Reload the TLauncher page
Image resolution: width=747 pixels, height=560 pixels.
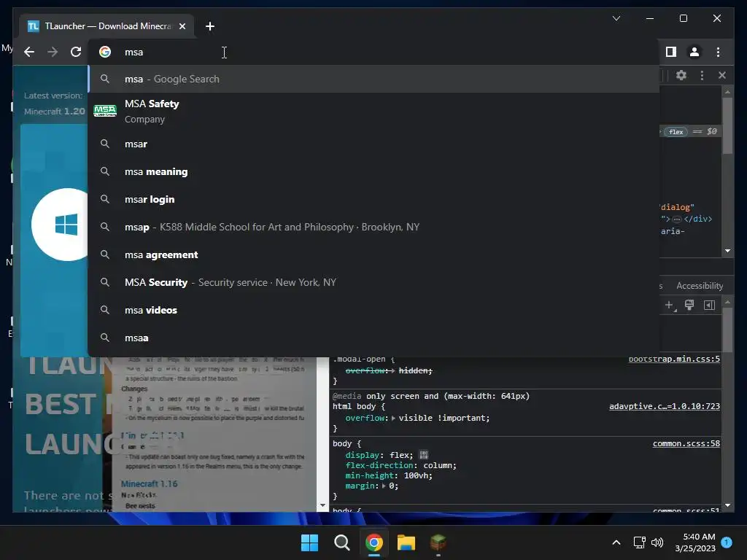click(x=76, y=52)
